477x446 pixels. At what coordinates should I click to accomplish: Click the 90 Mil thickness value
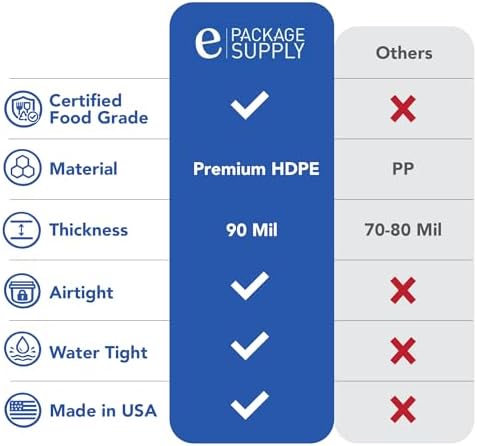click(x=252, y=230)
